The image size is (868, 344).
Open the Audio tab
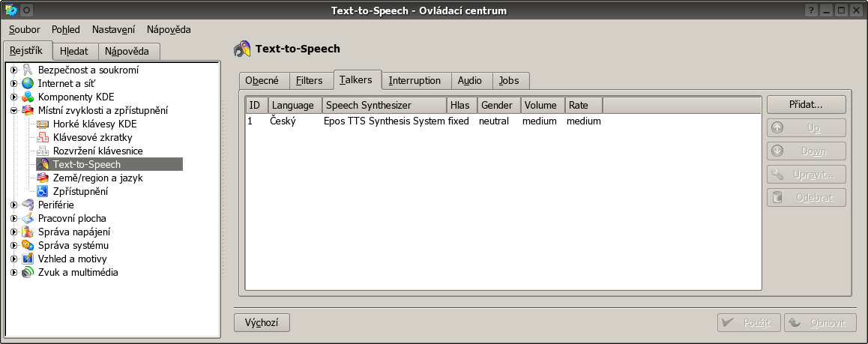click(469, 81)
